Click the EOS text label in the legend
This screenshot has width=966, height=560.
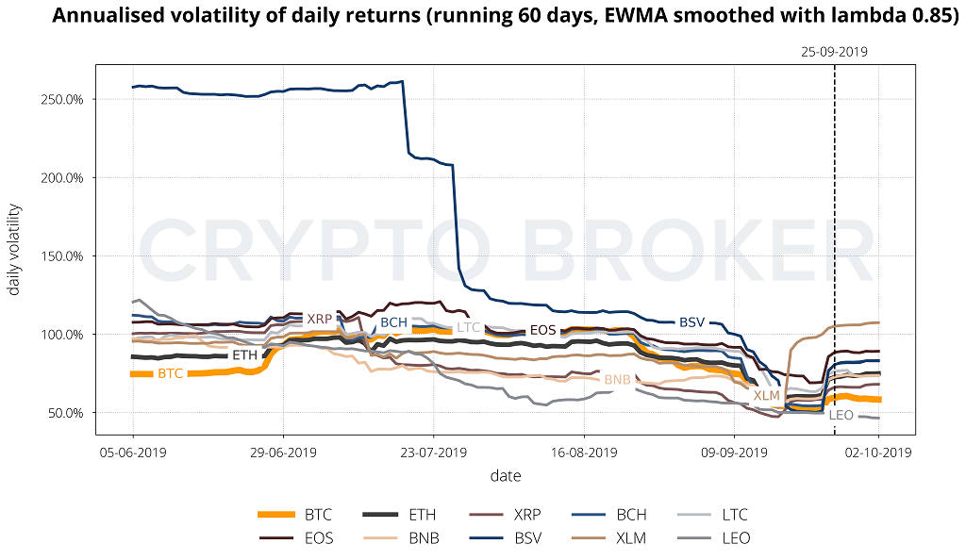coord(319,539)
